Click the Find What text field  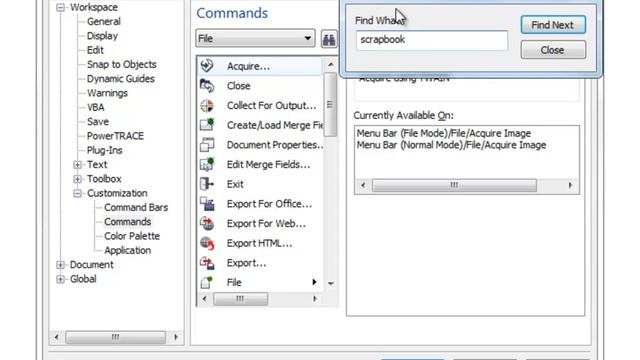pyautogui.click(x=432, y=40)
